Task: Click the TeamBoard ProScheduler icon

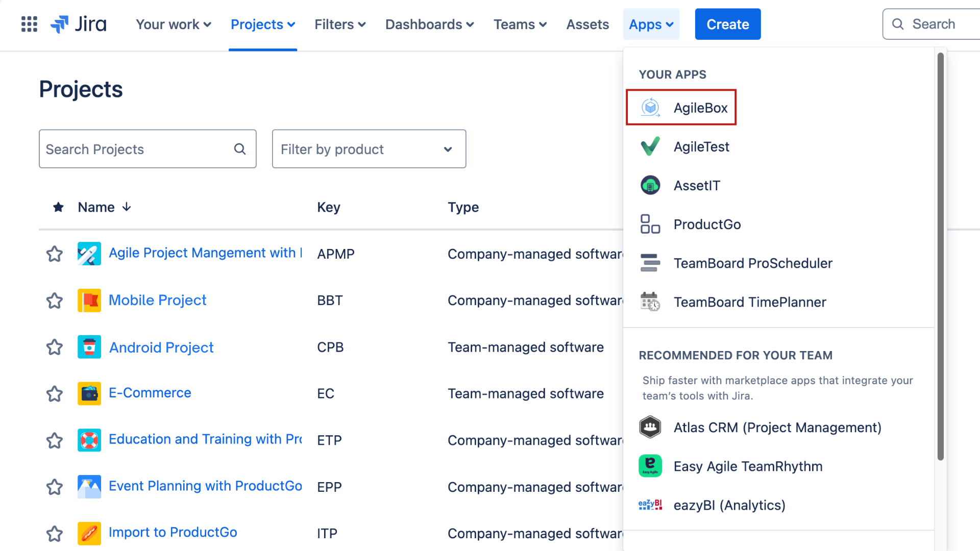Action: pyautogui.click(x=650, y=263)
